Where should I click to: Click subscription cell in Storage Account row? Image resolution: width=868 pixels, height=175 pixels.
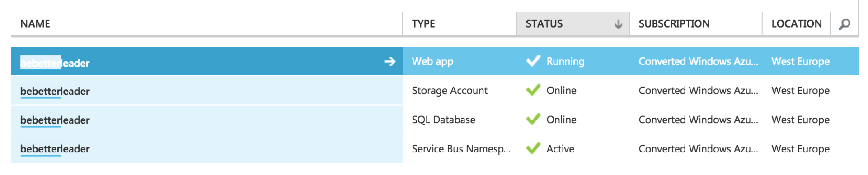pos(698,91)
